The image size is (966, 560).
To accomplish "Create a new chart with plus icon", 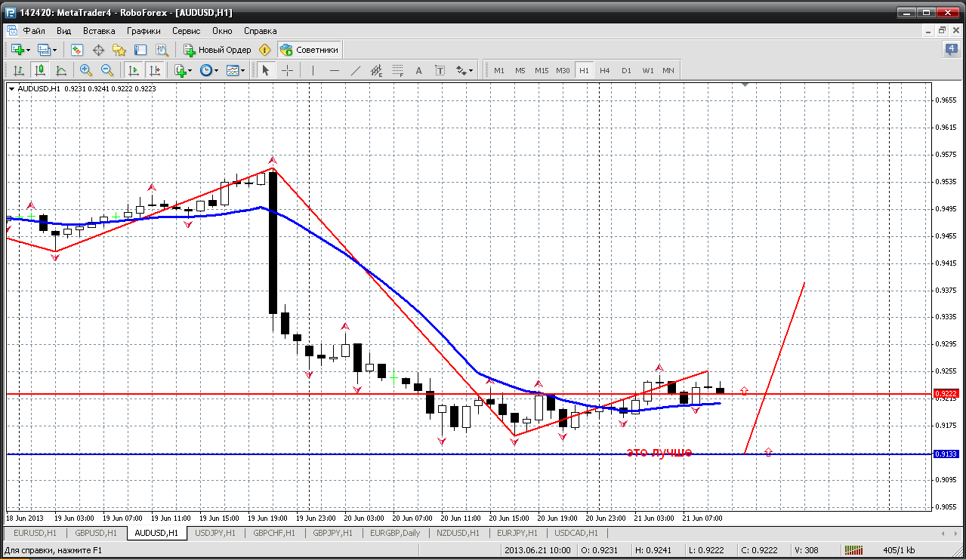I will coord(17,50).
